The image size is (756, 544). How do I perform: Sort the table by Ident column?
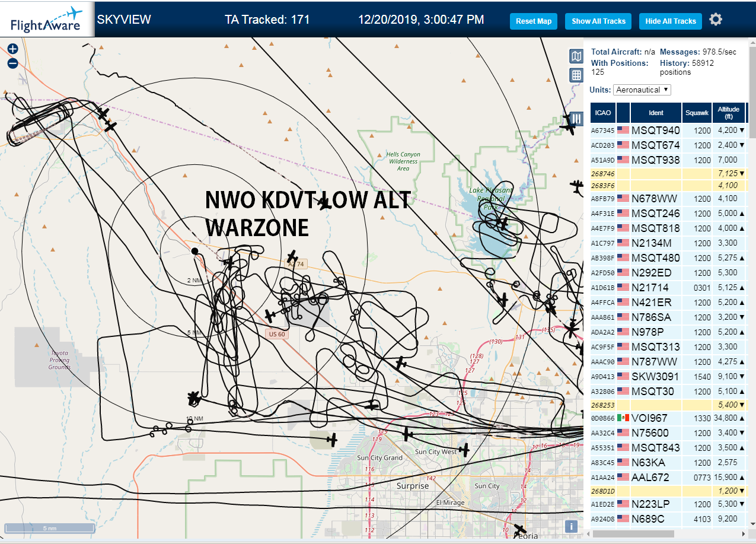pyautogui.click(x=656, y=113)
